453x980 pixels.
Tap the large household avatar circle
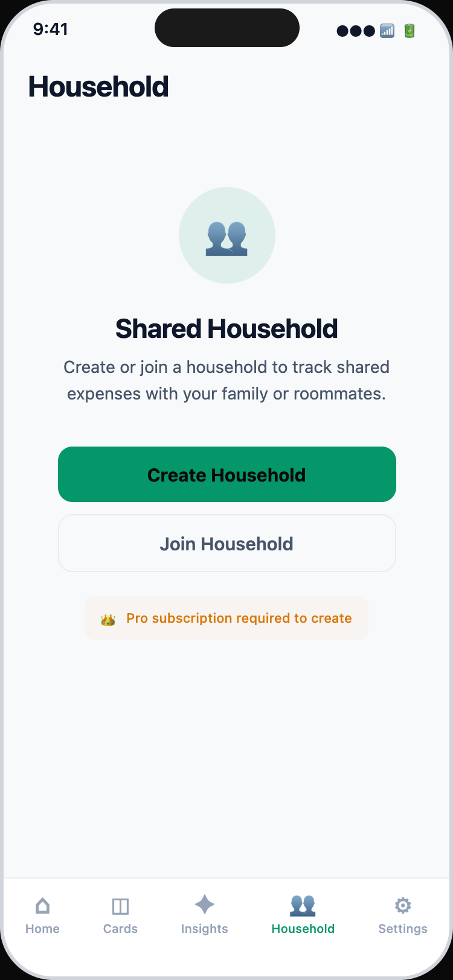point(226,235)
